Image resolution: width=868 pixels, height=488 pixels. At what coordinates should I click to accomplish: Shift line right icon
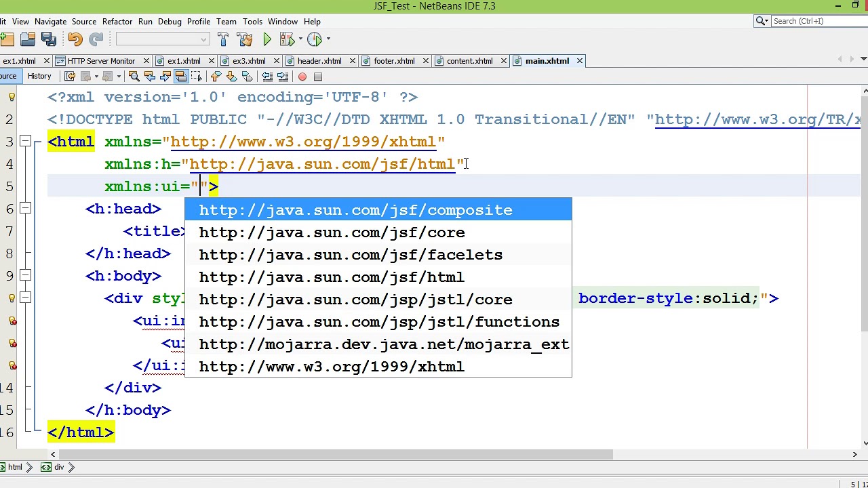[x=283, y=77]
